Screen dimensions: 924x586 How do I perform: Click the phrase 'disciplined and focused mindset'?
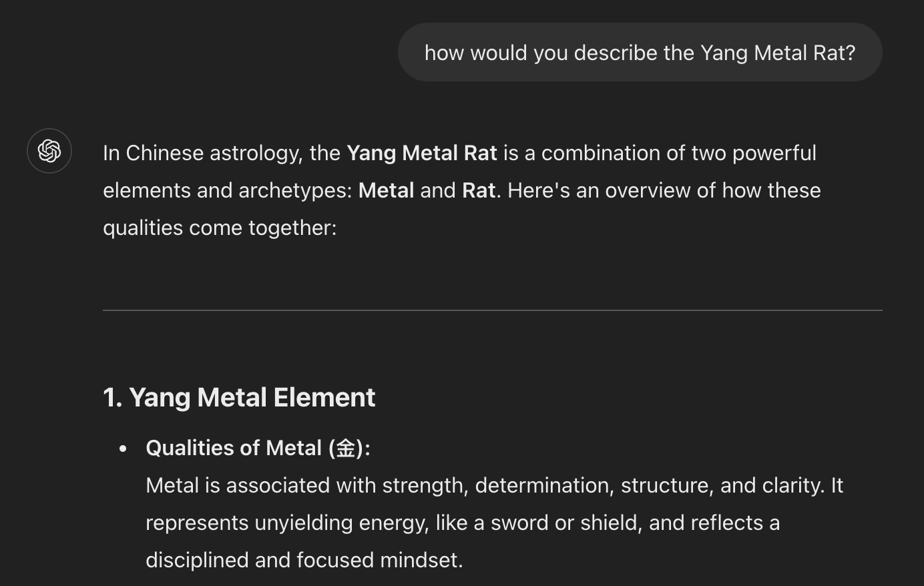(x=302, y=560)
